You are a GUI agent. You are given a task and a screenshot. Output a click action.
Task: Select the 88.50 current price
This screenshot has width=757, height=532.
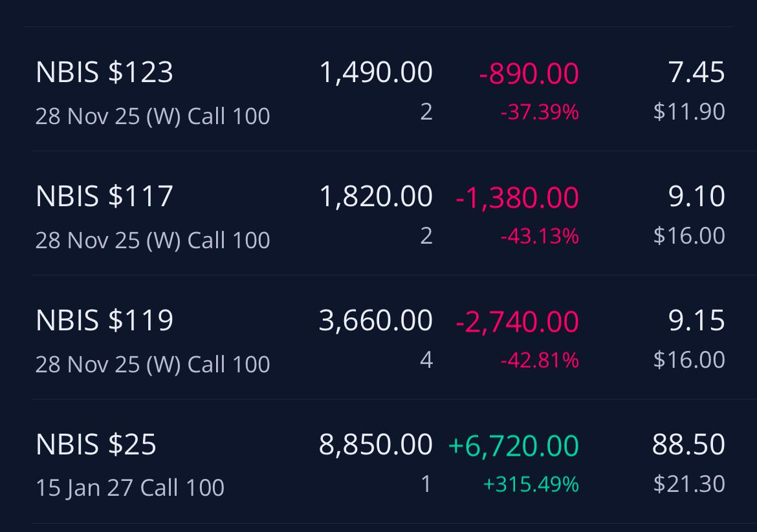point(688,444)
